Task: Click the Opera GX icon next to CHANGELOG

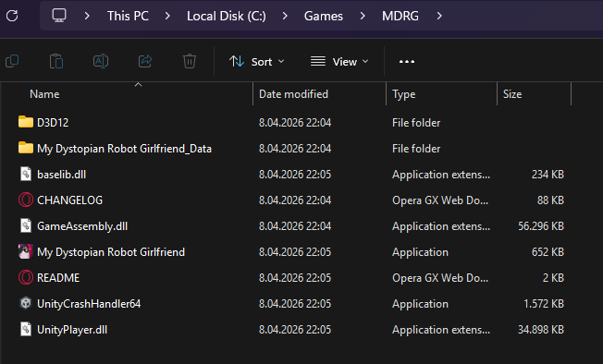Action: click(26, 200)
